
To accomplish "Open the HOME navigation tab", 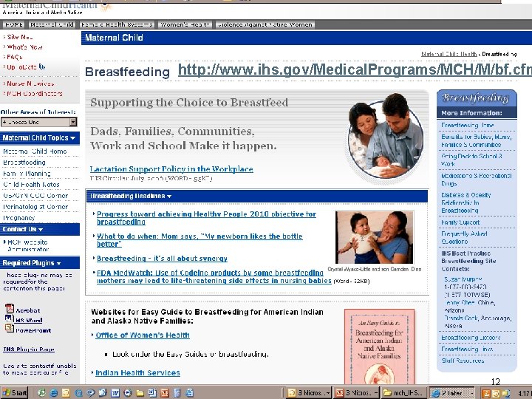I will 13,25.
